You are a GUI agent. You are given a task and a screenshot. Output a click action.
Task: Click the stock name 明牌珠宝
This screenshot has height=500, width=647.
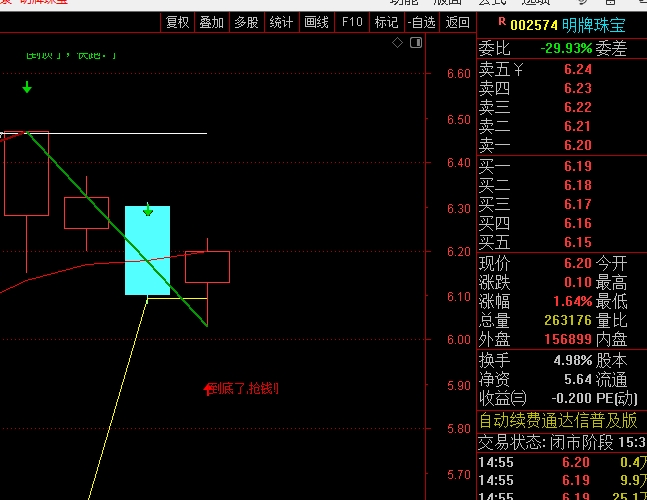593,25
